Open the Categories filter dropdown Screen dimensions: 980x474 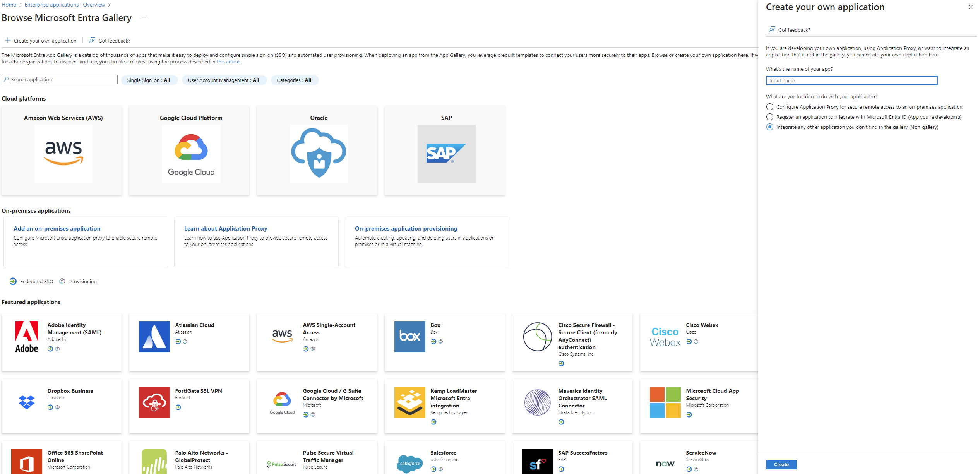point(294,80)
